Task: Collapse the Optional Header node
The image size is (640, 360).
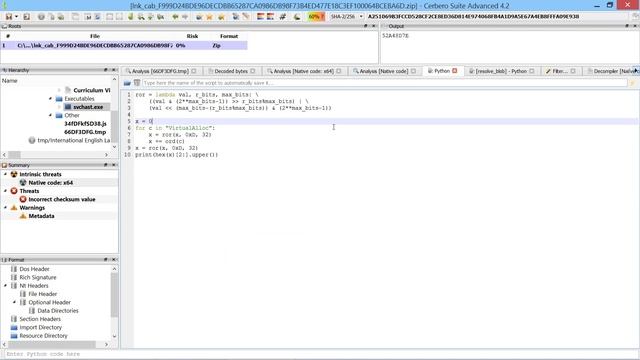Action: [15, 302]
